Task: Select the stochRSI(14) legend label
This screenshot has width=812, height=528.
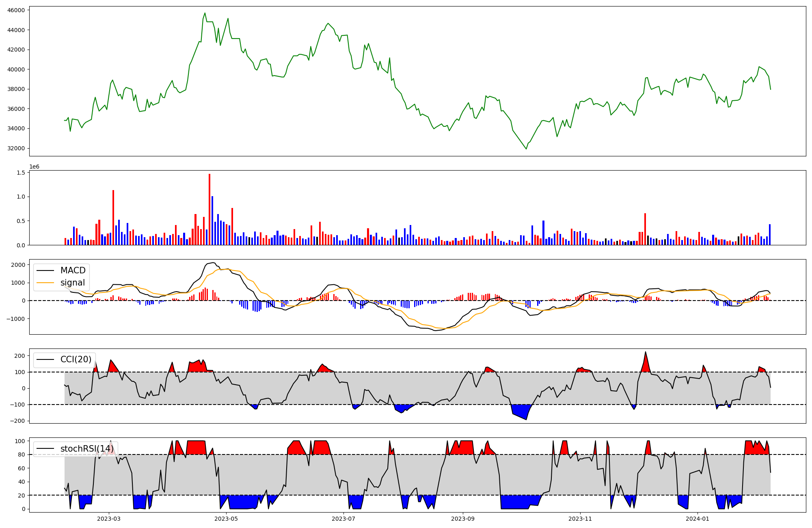Action: [x=86, y=449]
